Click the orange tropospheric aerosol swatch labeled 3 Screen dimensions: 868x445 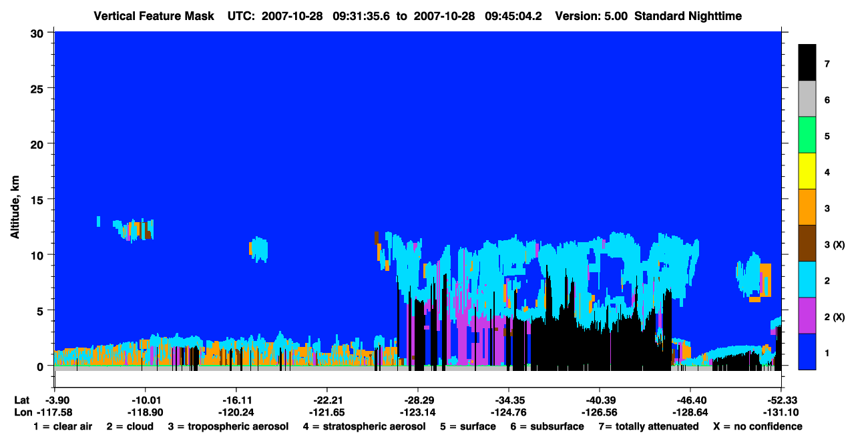807,207
